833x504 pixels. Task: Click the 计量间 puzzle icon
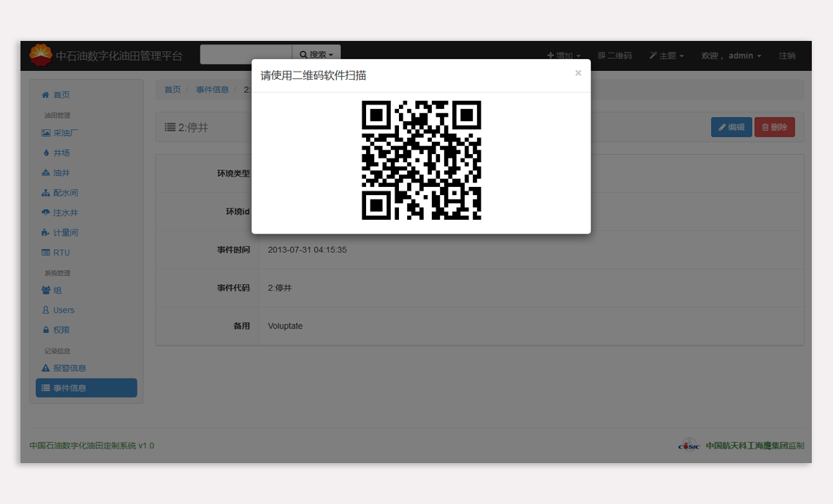click(x=45, y=232)
